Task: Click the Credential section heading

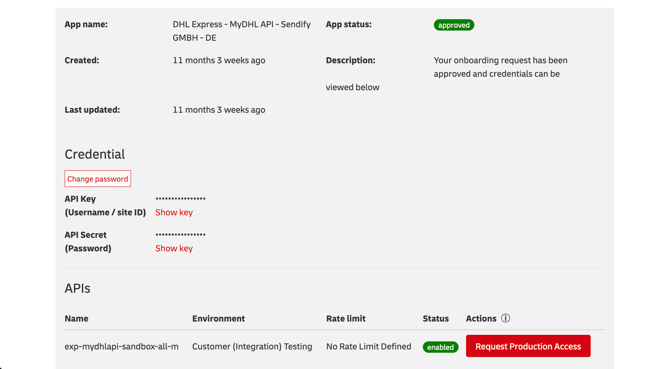Action: click(x=95, y=154)
